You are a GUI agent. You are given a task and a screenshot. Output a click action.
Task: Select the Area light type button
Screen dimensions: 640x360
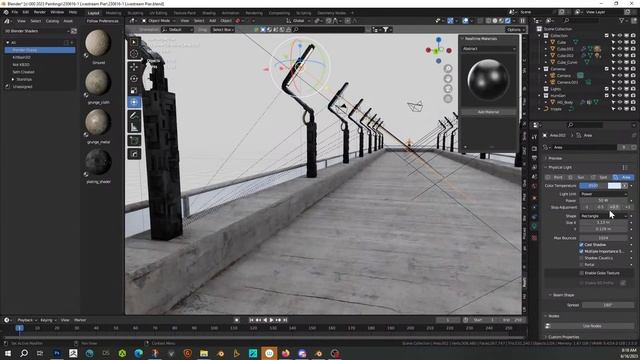pos(623,177)
